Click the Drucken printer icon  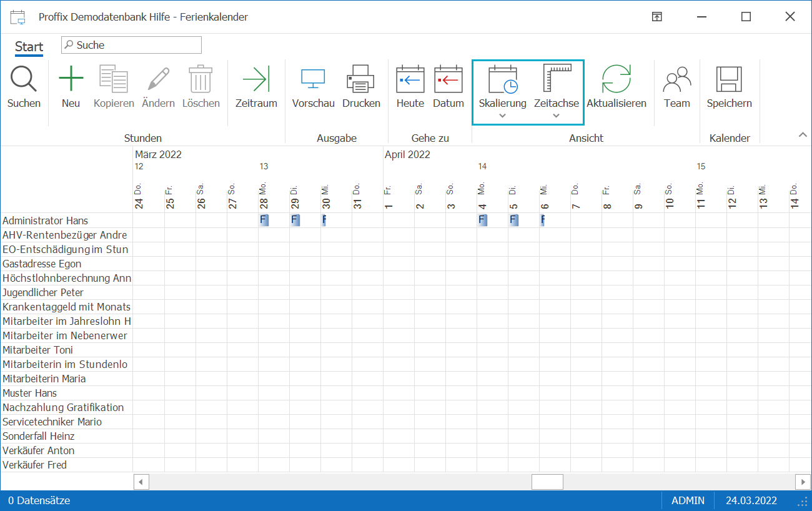click(x=361, y=79)
